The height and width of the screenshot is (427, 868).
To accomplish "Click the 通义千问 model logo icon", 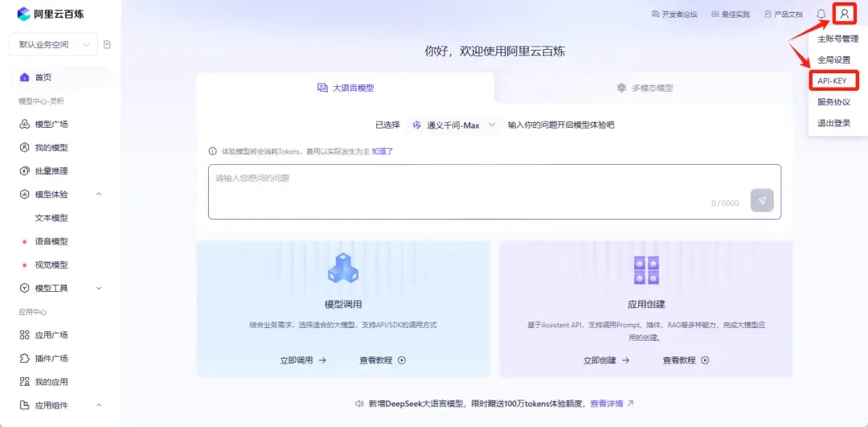I will (x=417, y=125).
